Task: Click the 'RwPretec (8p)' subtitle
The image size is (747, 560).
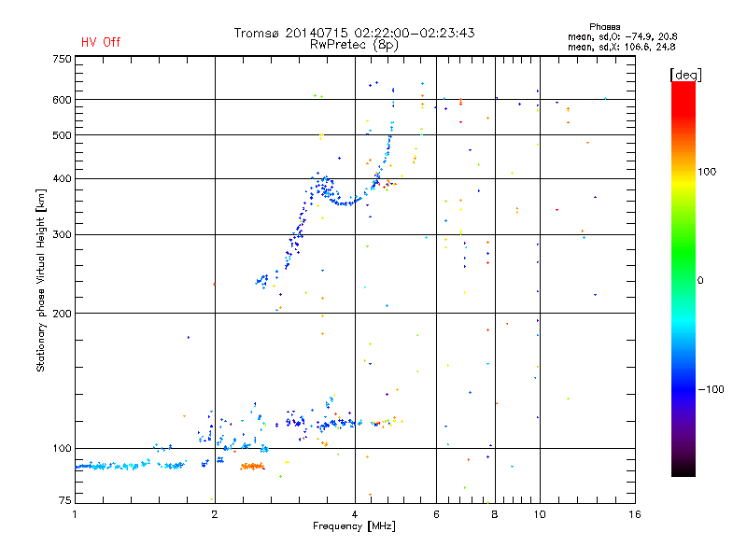Action: click(354, 45)
